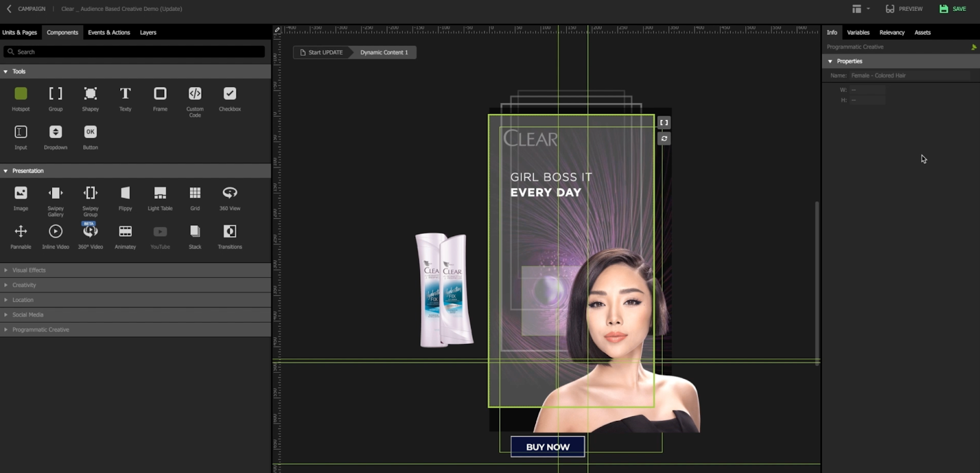Viewport: 980px width, 473px height.
Task: Expand the Visual Effects section
Action: pyautogui.click(x=29, y=270)
